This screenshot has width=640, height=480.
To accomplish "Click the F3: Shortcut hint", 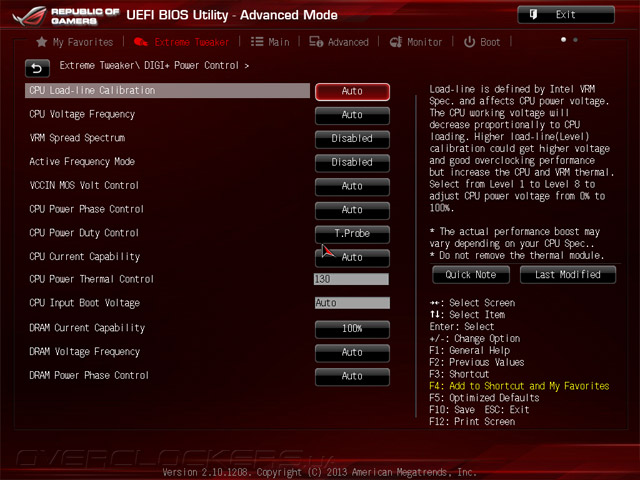I will [459, 374].
